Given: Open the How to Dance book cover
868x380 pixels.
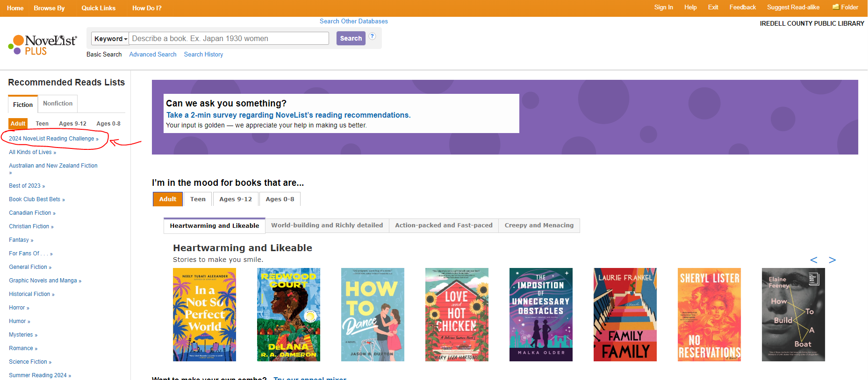Looking at the screenshot, I should pyautogui.click(x=373, y=315).
